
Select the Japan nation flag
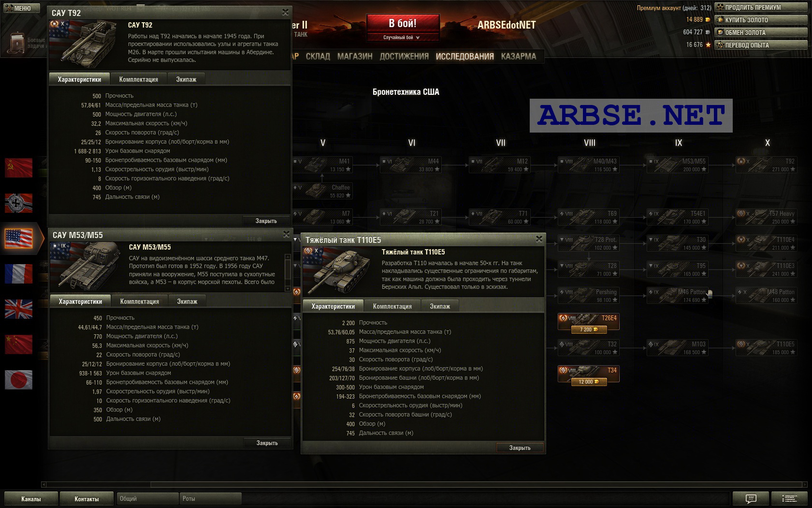[x=18, y=380]
